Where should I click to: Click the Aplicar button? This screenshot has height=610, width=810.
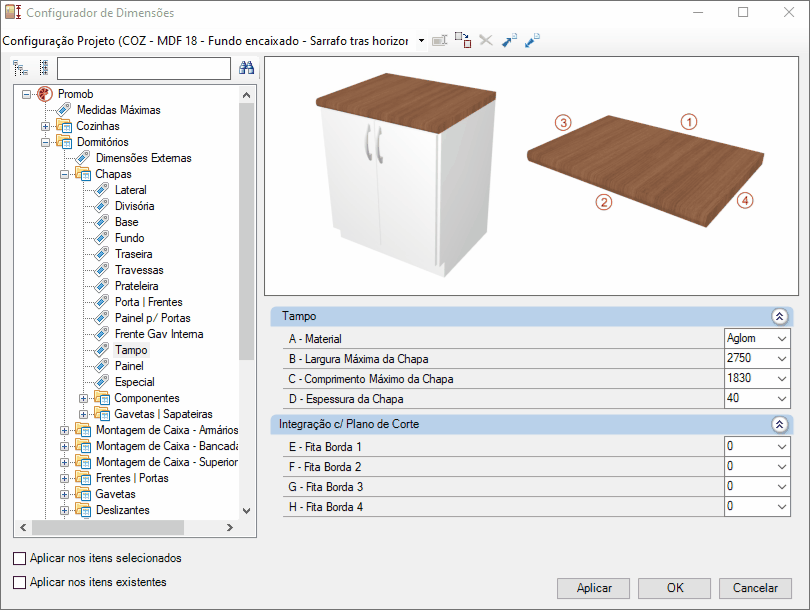[594, 588]
